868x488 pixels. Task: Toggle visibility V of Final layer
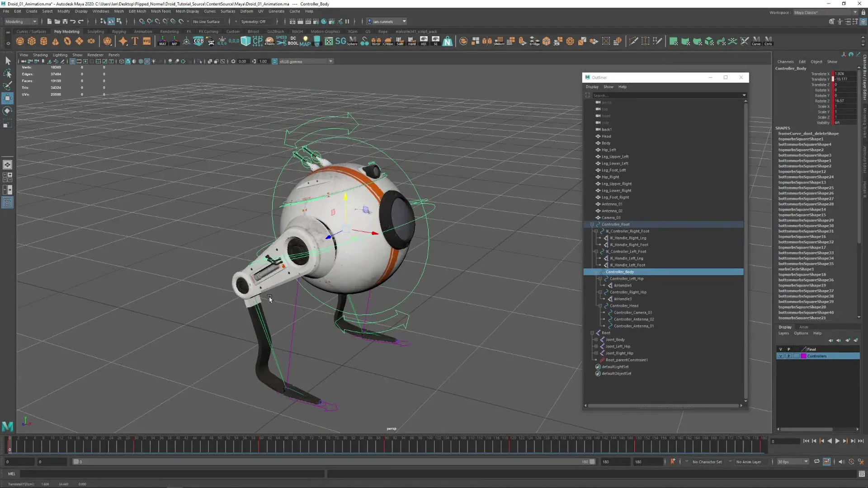click(x=781, y=349)
